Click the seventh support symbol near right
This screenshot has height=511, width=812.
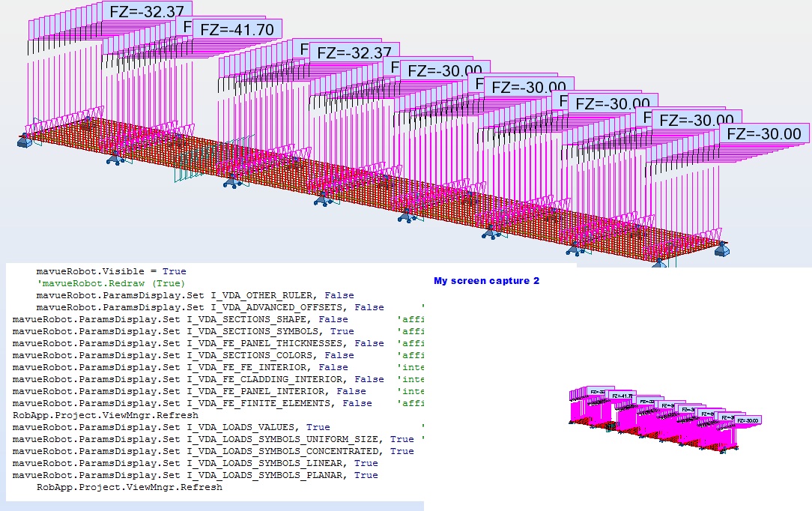tap(575, 250)
